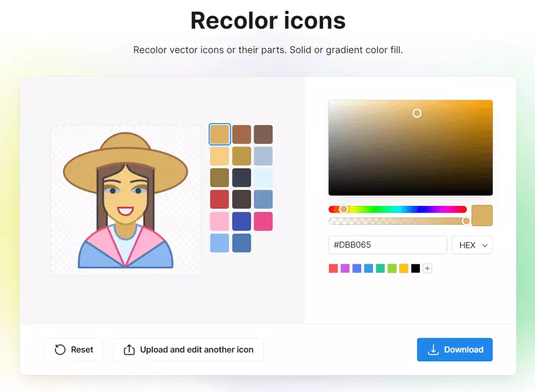Pick the purple preset color

(345, 268)
